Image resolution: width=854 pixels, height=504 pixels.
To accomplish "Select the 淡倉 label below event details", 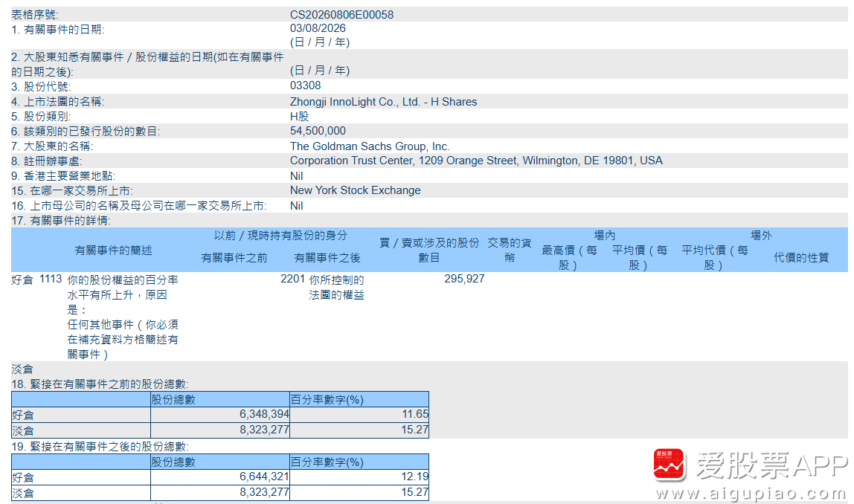I will tap(22, 369).
